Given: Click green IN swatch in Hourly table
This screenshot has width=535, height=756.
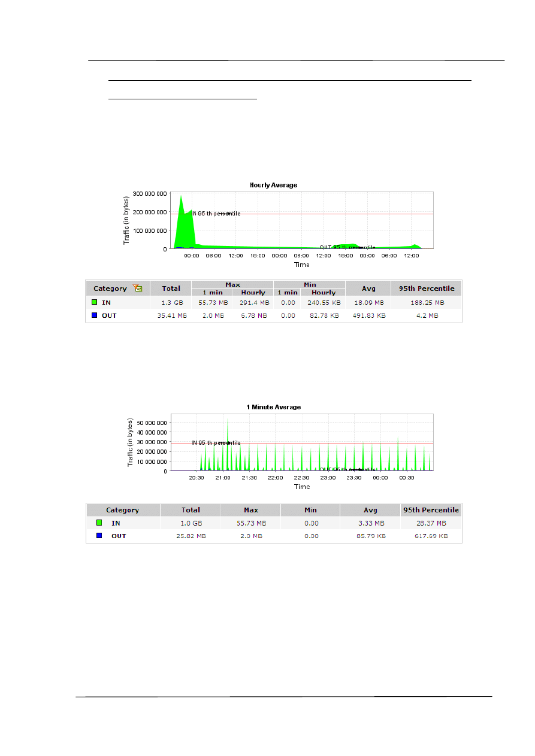Looking at the screenshot, I should tap(94, 302).
